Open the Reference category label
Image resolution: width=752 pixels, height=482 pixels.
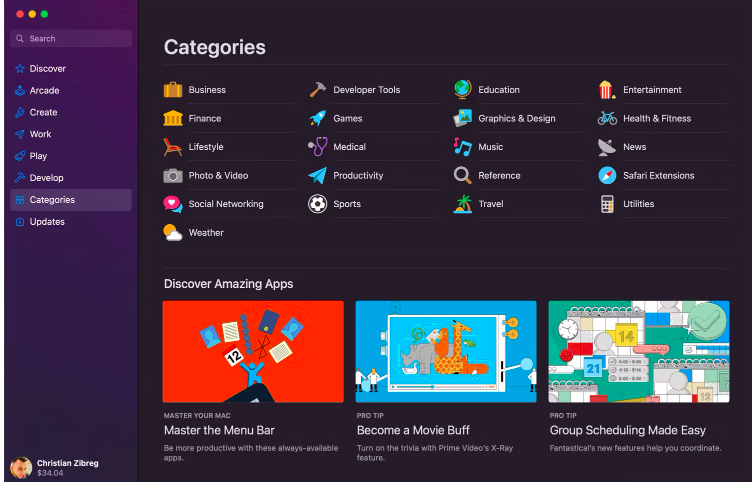pyautogui.click(x=499, y=176)
